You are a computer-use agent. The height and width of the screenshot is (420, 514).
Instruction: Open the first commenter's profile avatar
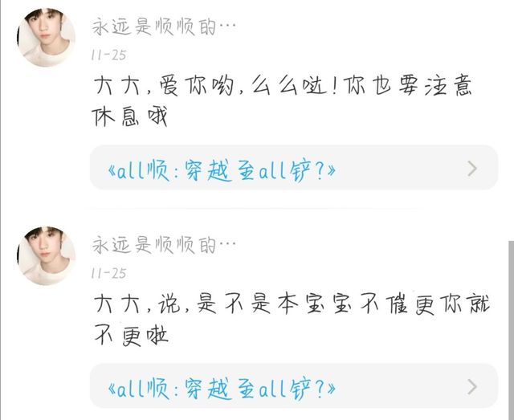[46, 38]
